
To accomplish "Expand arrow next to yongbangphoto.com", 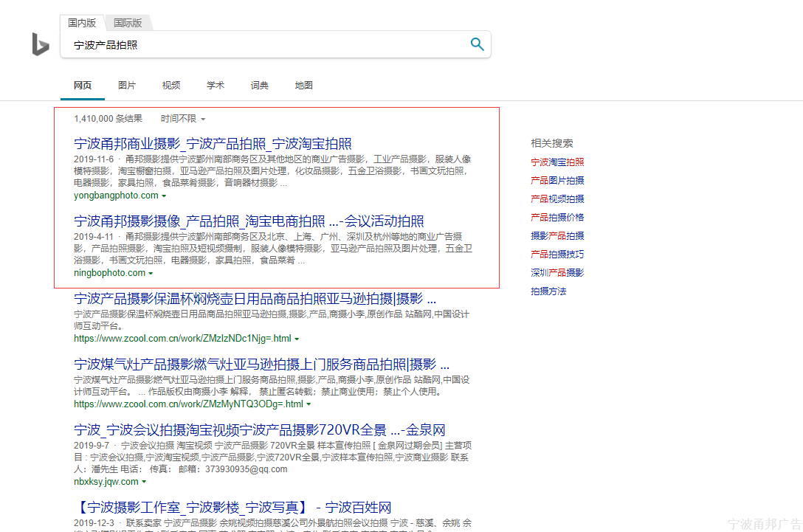I will pos(164,196).
